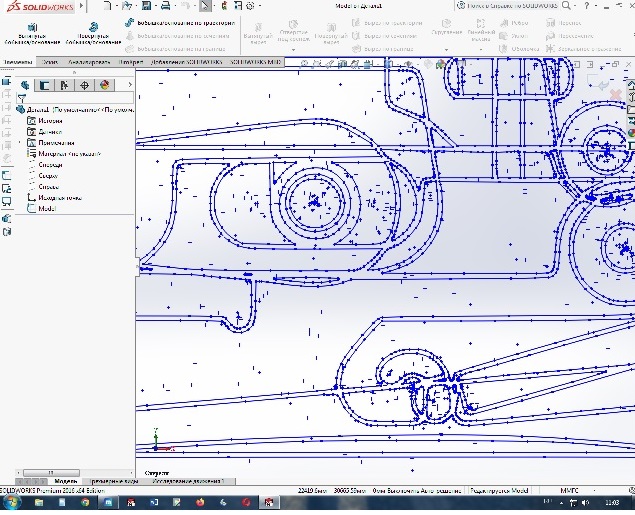This screenshot has width=635, height=515.
Task: Open the Модель bottom tab
Action: tap(65, 481)
